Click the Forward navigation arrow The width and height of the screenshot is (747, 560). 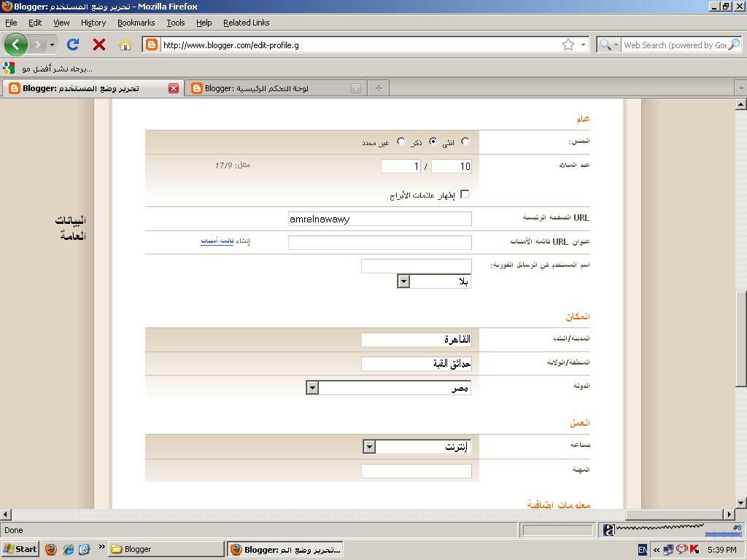(37, 44)
